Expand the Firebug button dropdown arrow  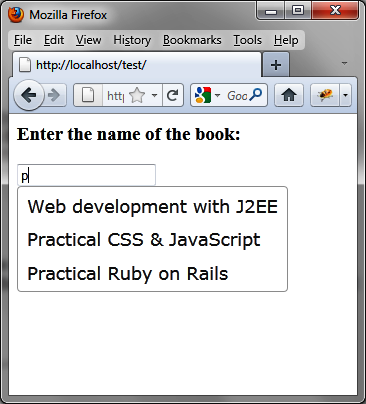point(345,96)
